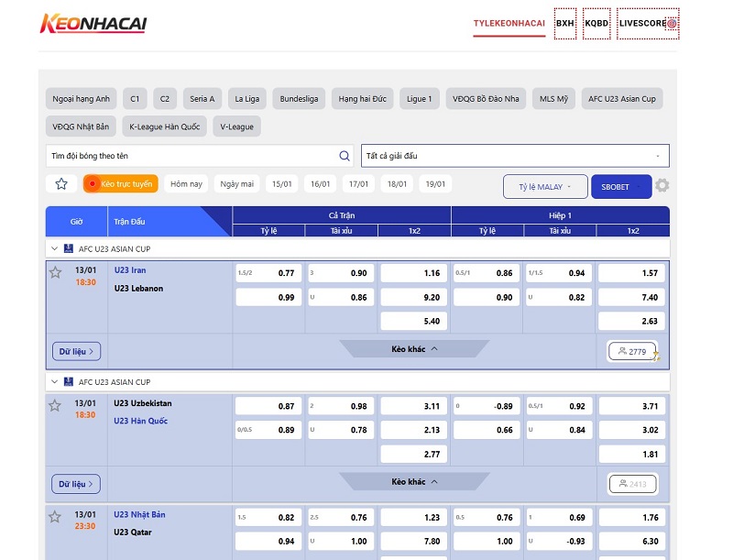
Task: Open the LIVESCORE tab
Action: (x=648, y=24)
